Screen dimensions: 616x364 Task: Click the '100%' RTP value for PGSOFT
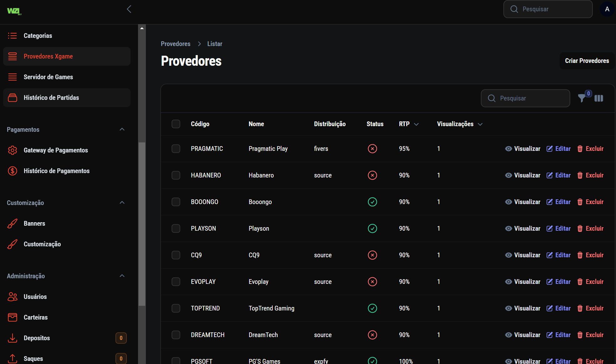pyautogui.click(x=406, y=361)
